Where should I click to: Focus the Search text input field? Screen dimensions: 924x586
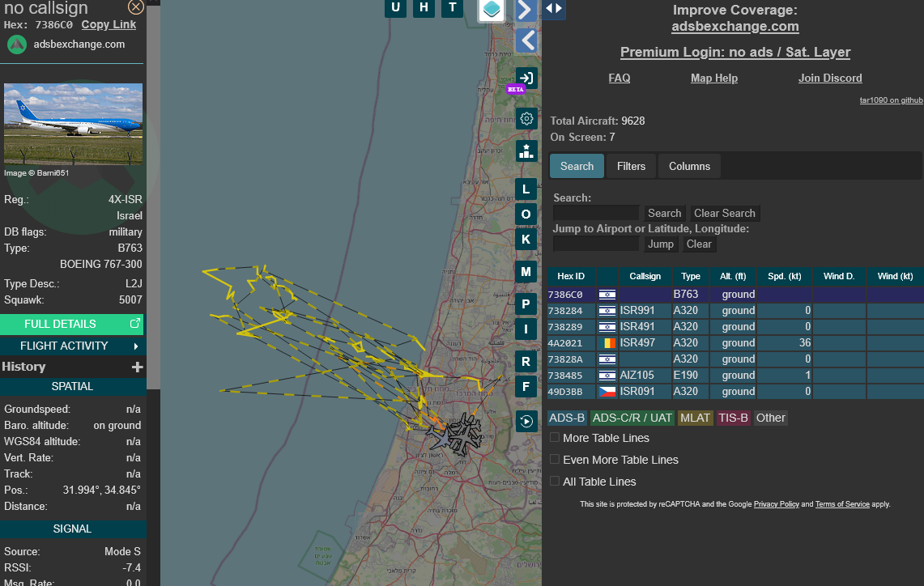point(596,213)
